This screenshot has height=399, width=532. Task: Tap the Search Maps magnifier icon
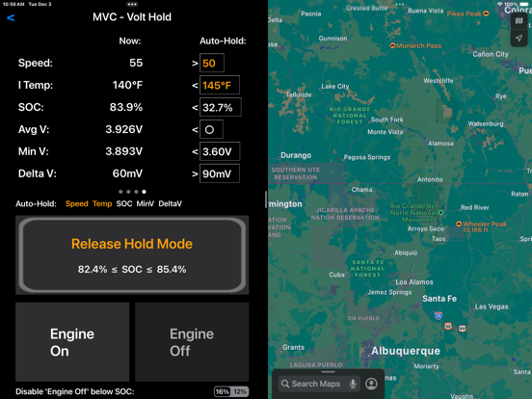[285, 384]
